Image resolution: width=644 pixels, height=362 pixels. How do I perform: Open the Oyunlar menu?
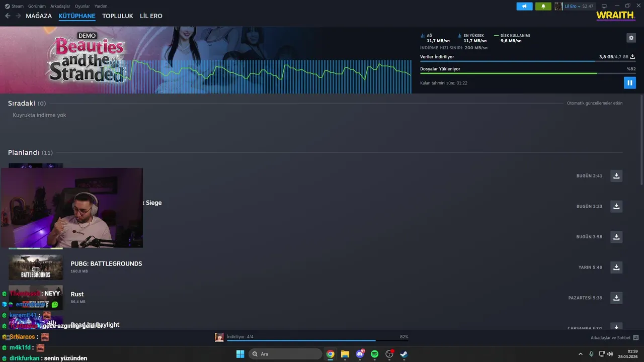click(82, 6)
